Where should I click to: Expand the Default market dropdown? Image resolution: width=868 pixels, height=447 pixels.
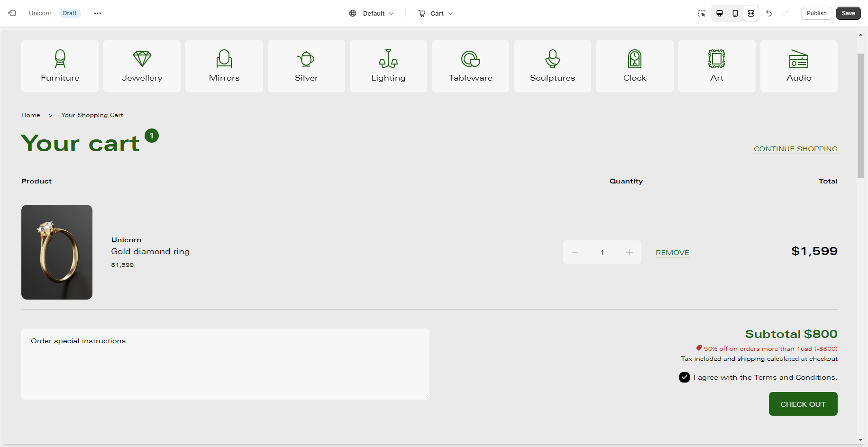tap(372, 13)
